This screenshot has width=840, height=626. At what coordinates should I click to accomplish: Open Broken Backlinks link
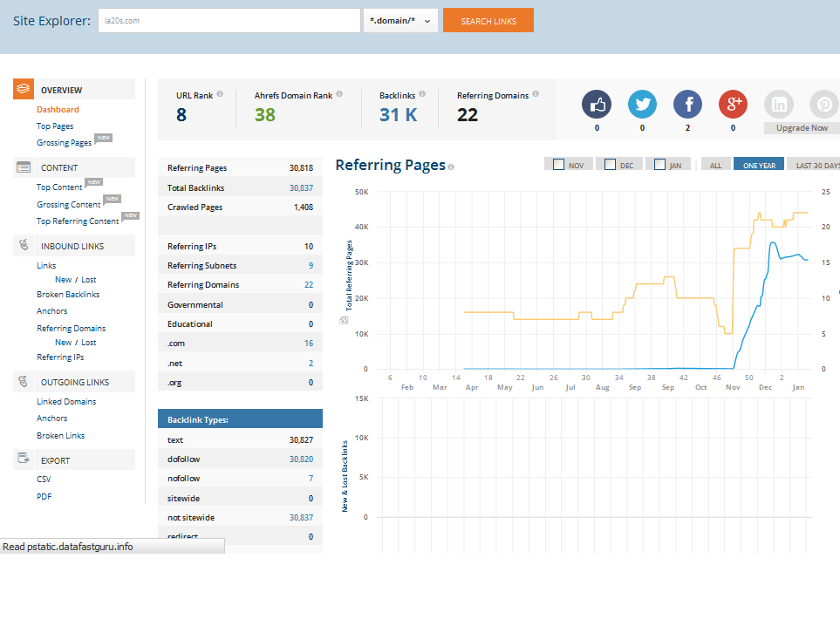click(x=68, y=295)
